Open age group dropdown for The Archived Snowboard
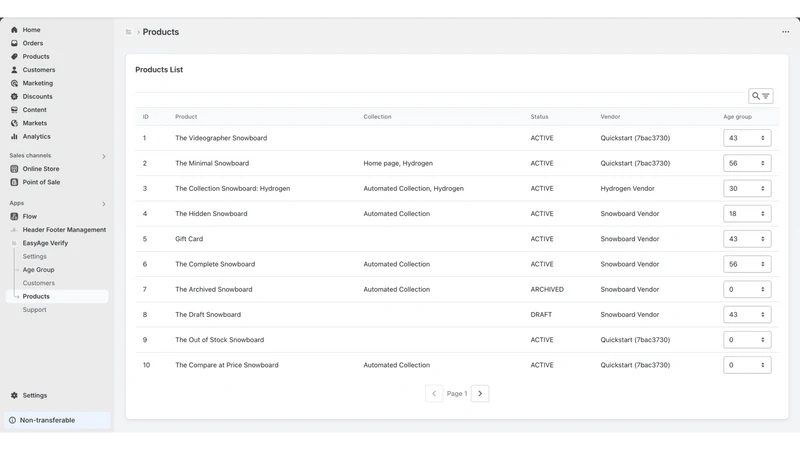This screenshot has width=800, height=450. 747,289
